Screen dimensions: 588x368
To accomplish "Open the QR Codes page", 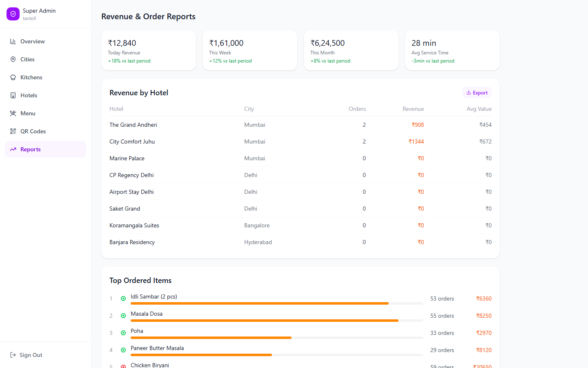I will [45, 131].
